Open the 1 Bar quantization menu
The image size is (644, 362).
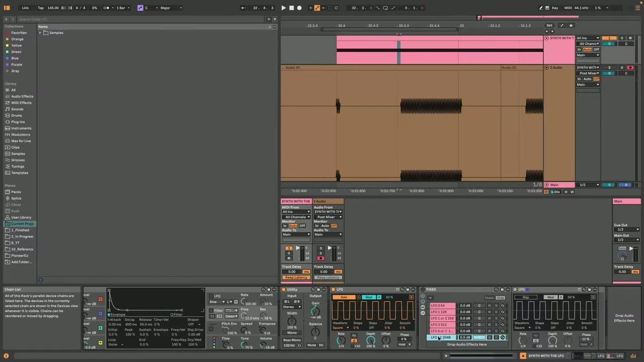(x=123, y=8)
